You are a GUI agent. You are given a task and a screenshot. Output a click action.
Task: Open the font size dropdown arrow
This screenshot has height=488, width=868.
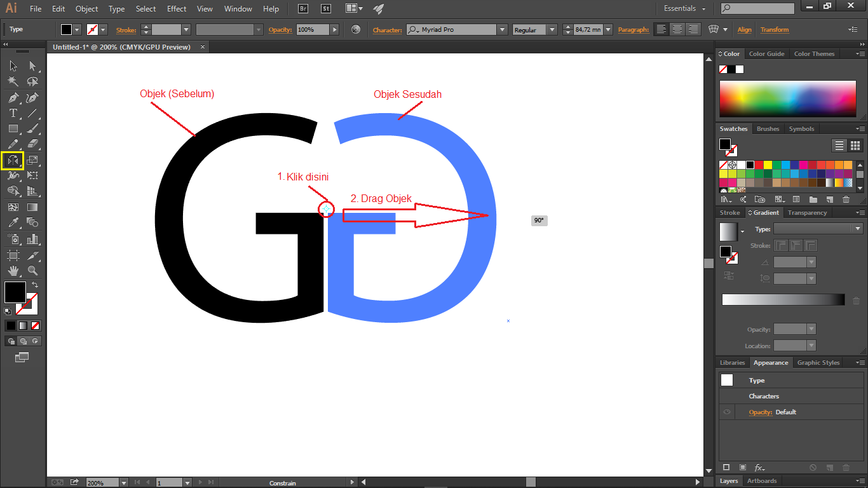608,30
